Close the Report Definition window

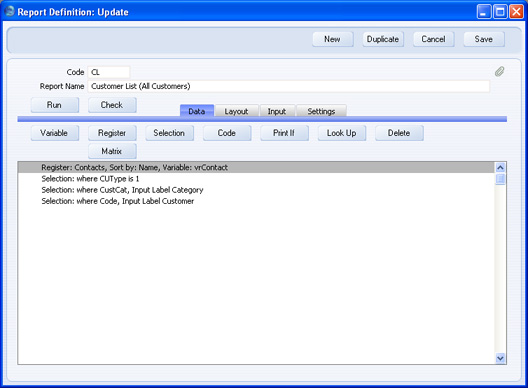coord(516,12)
